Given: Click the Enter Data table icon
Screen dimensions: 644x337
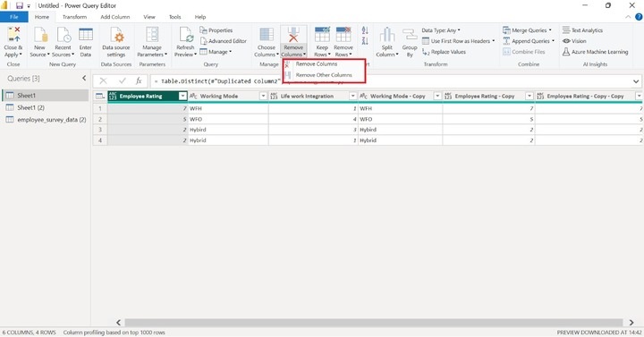Looking at the screenshot, I should coord(86,35).
